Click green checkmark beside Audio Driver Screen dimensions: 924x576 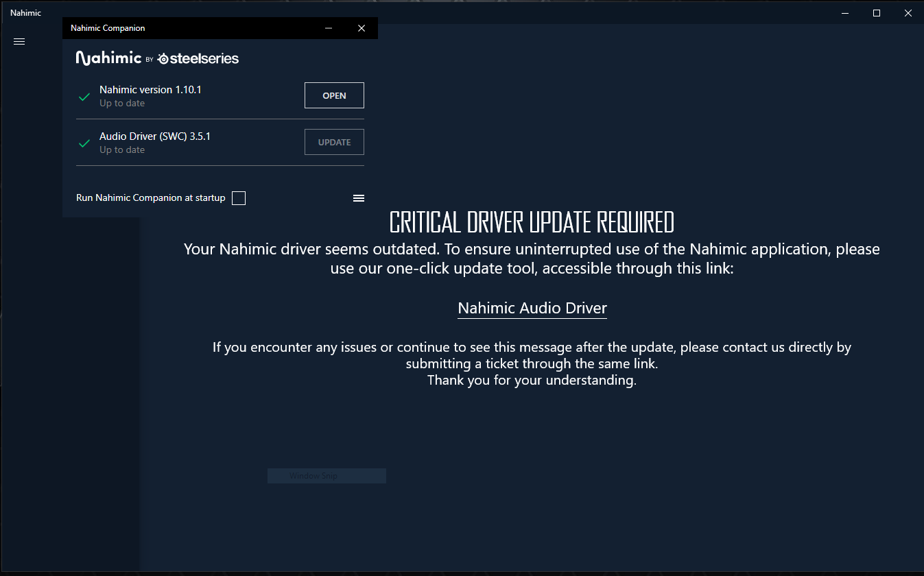pos(84,143)
